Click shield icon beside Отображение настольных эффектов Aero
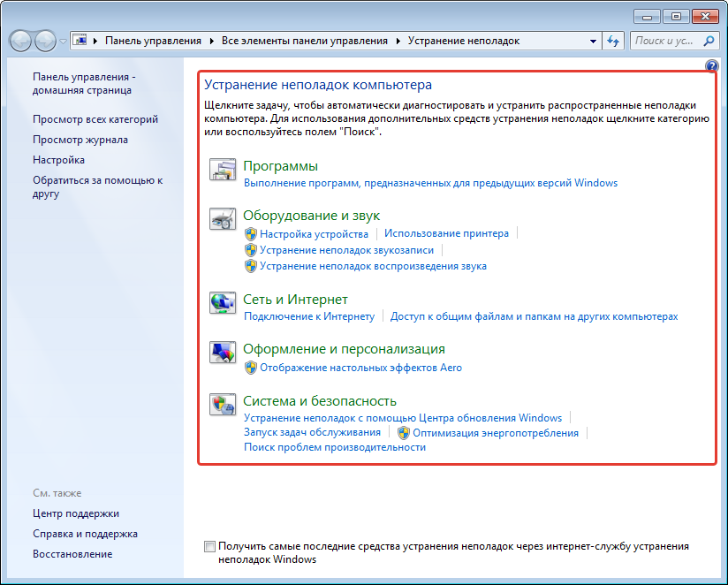Viewport: 728px width, 585px height. coord(251,368)
